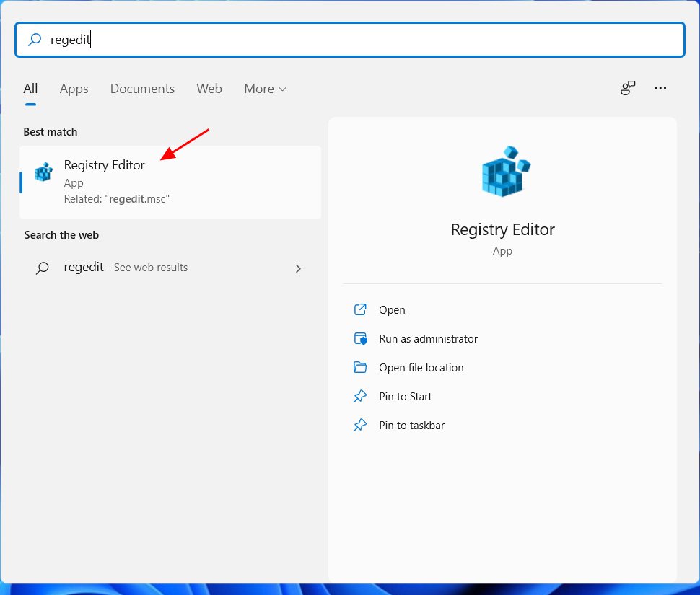
Task: Click the search magnifier icon in search box
Action: point(35,40)
